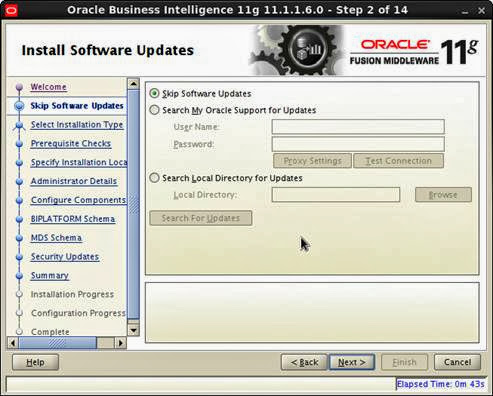The width and height of the screenshot is (493, 396).
Task: Choose Search My Oracle Support for Updates
Action: [x=154, y=110]
